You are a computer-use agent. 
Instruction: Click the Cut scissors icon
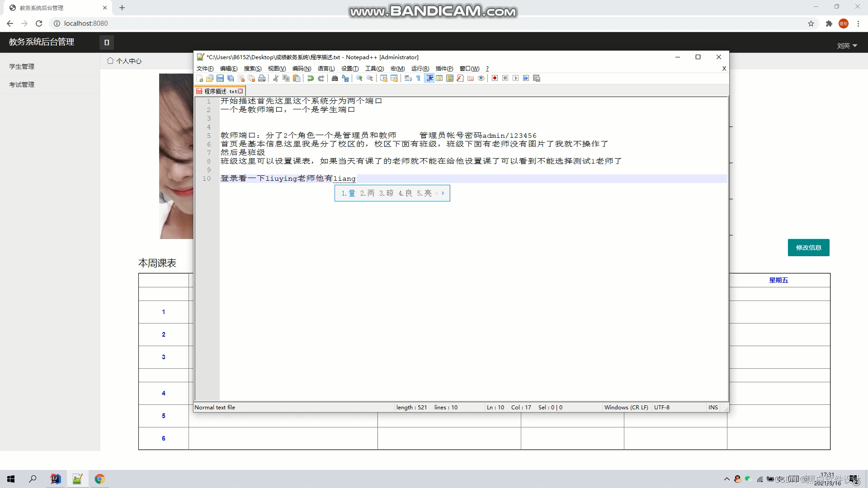click(275, 78)
